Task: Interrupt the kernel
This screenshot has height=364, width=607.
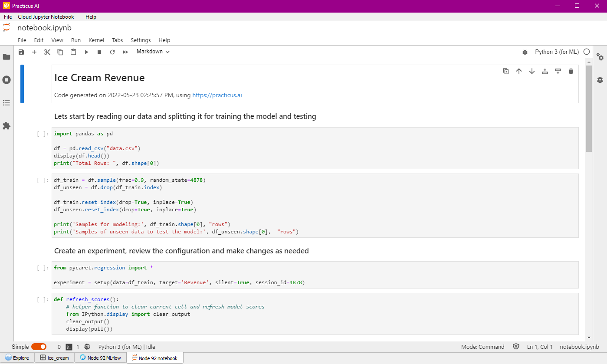Action: coord(99,52)
